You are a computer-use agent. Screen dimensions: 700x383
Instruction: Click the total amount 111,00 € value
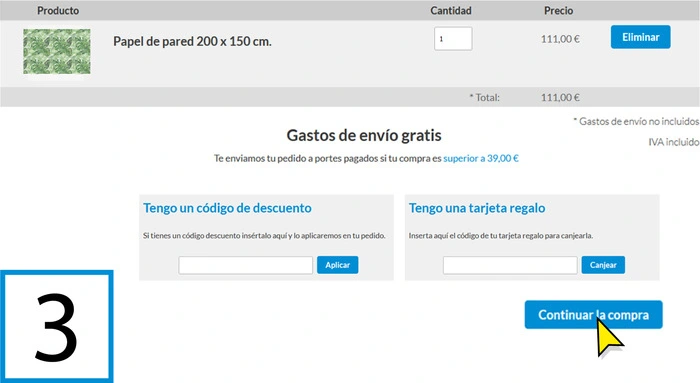[560, 97]
